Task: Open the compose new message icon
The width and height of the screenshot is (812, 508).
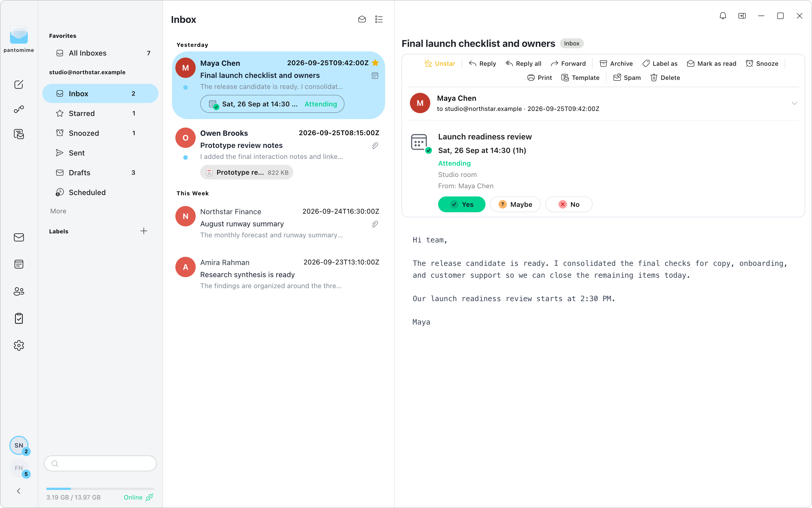Action: click(x=19, y=84)
